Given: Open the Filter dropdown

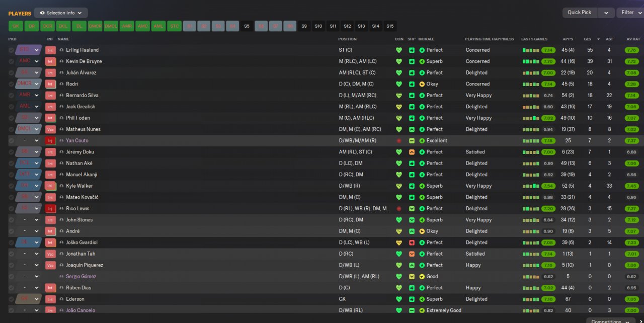Looking at the screenshot, I should (x=630, y=13).
